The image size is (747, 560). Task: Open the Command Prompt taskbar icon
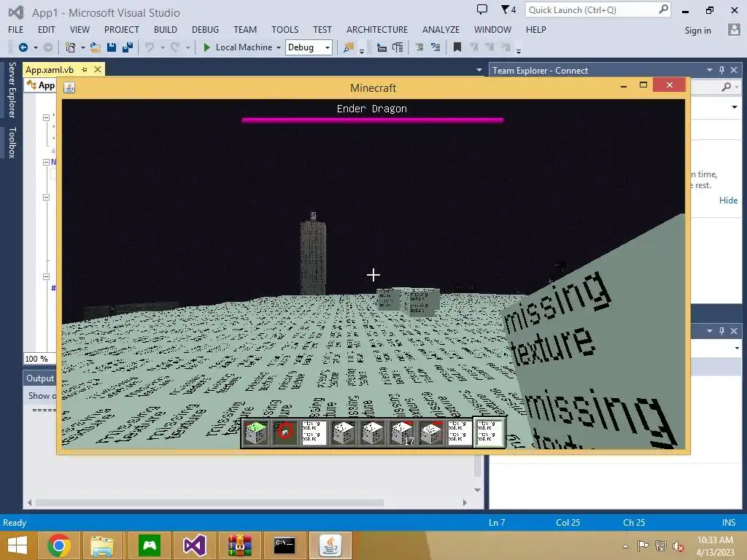point(285,545)
